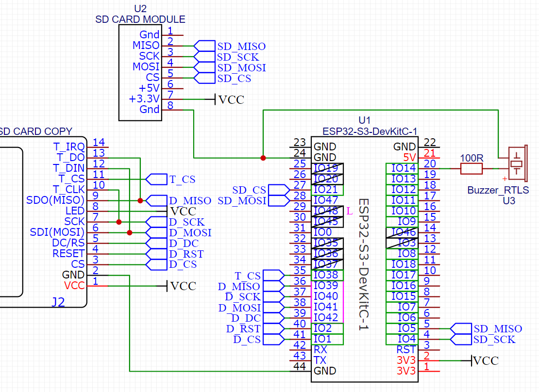Click the D_CS net flag at J2 CS pin
The image size is (539, 392).
click(x=156, y=264)
